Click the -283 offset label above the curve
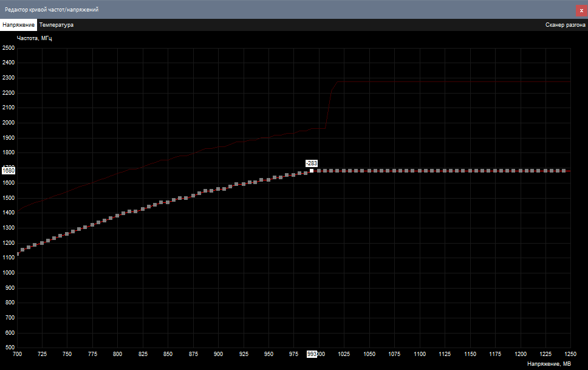Image resolution: width=588 pixels, height=370 pixels. click(x=312, y=163)
